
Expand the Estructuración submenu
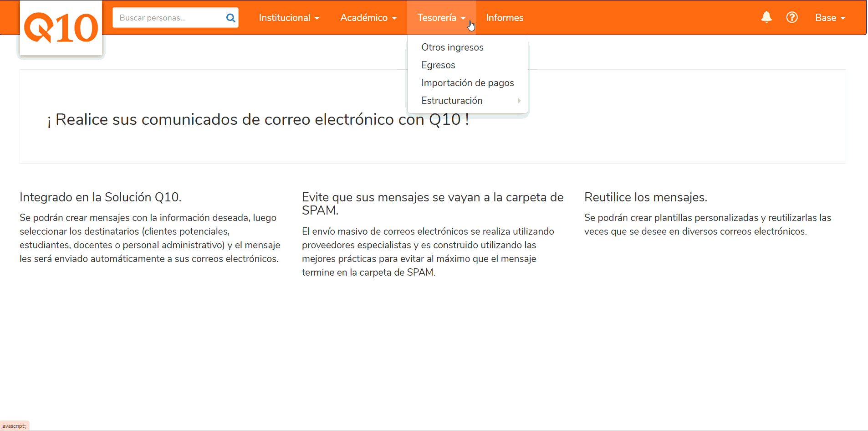[468, 101]
